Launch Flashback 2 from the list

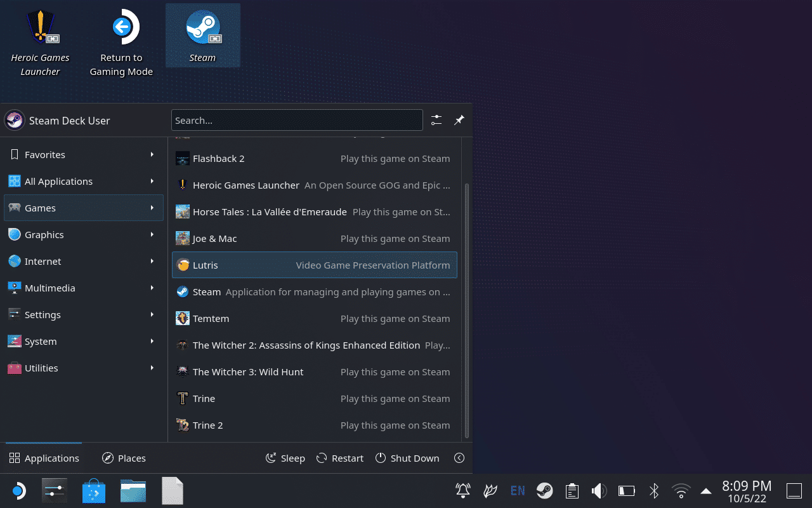pos(315,158)
